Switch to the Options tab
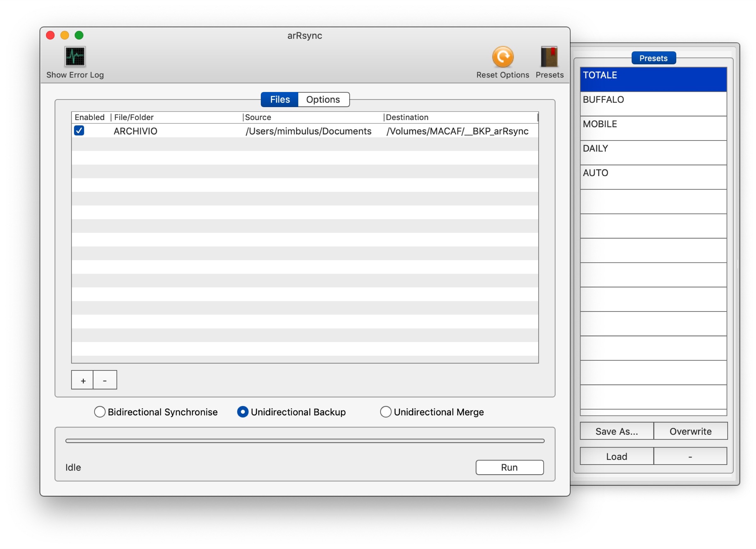The height and width of the screenshot is (549, 756). pyautogui.click(x=323, y=100)
